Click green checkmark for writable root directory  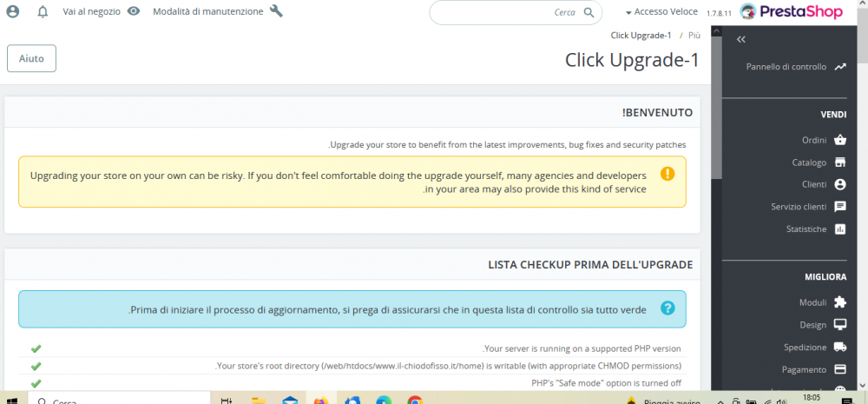(36, 366)
